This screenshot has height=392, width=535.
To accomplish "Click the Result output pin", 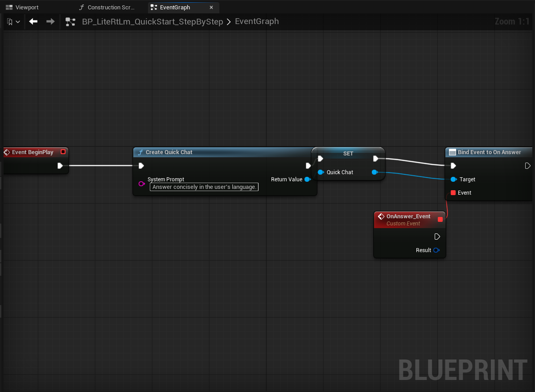I will coord(436,250).
